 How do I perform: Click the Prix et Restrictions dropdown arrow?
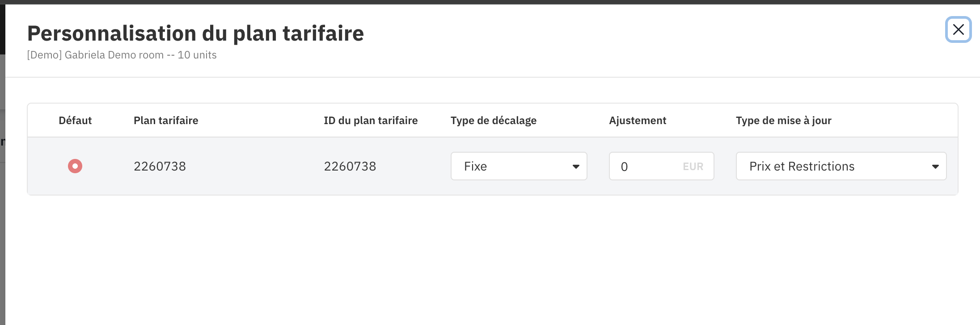pos(935,167)
